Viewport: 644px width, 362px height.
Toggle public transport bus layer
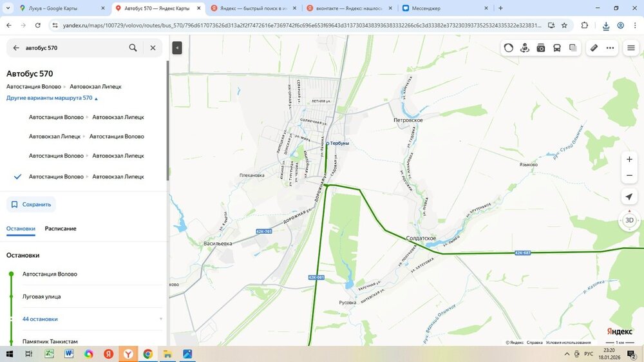coord(556,48)
